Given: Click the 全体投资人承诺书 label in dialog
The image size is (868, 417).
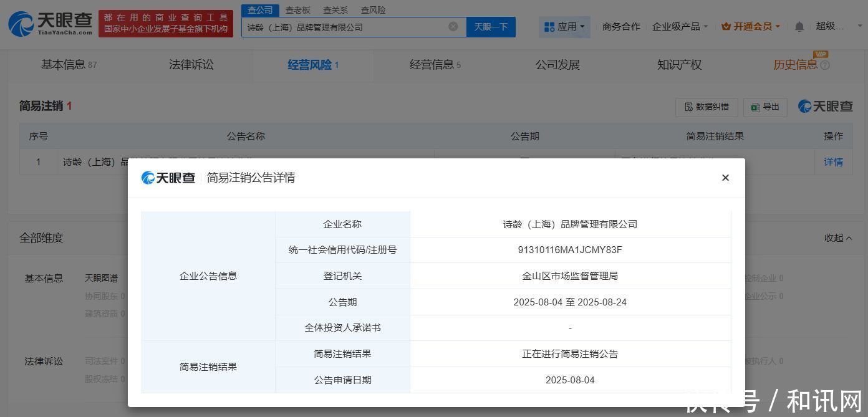Looking at the screenshot, I should tap(342, 328).
